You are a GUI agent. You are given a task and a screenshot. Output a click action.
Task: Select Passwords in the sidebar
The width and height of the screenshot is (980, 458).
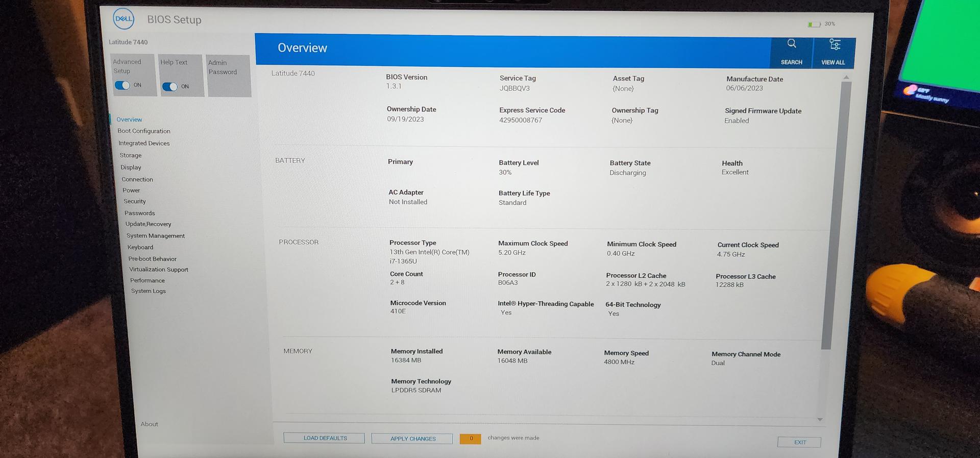(x=140, y=213)
